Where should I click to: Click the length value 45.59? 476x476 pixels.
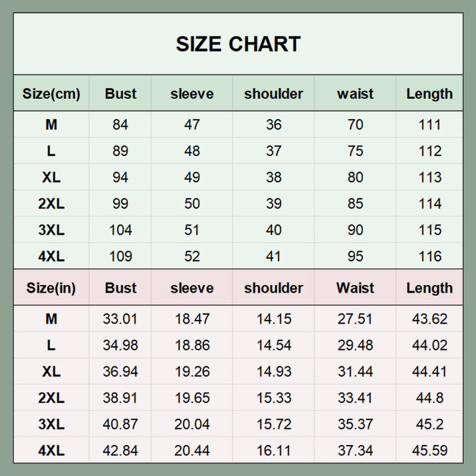click(x=430, y=451)
